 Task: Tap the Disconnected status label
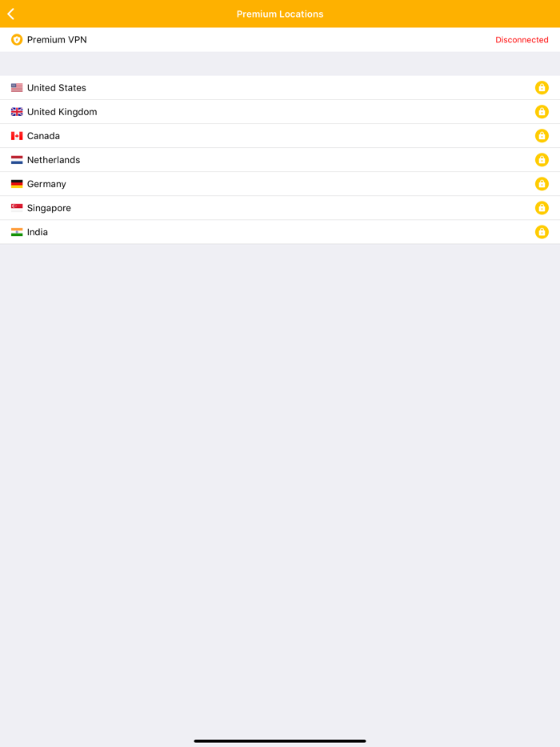(522, 39)
